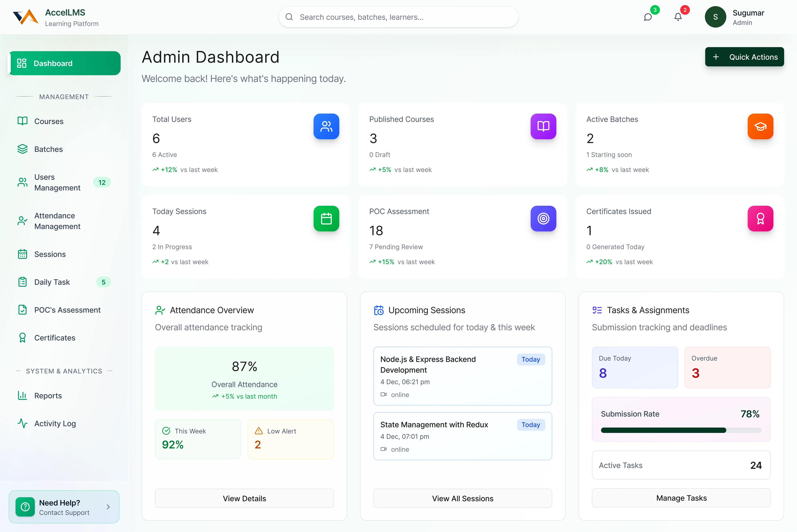Click the notifications bell icon
The width and height of the screenshot is (797, 532).
(678, 17)
